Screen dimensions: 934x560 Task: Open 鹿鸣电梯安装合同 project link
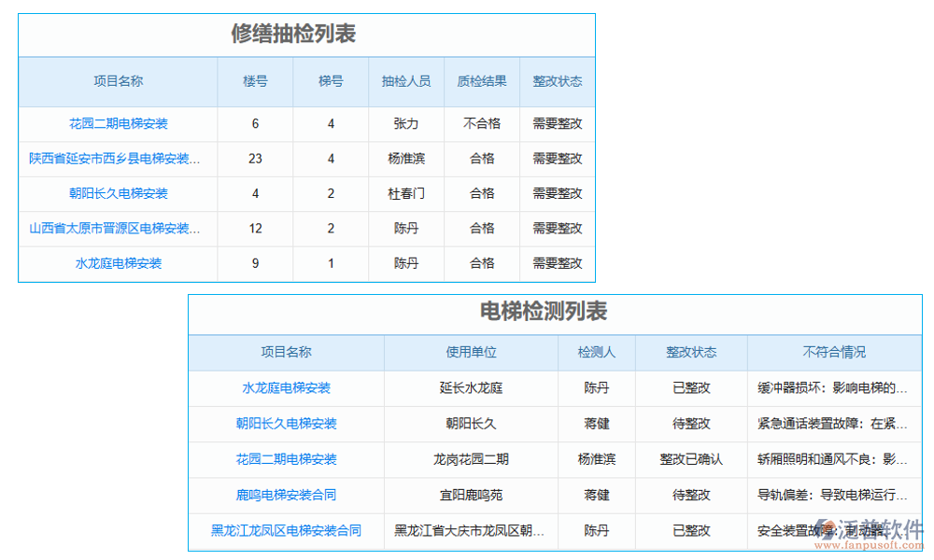(x=287, y=495)
